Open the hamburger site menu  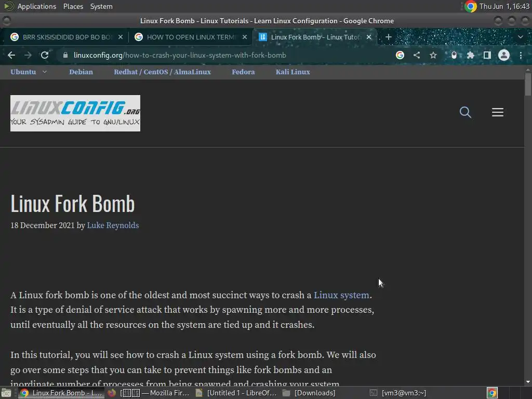498,112
